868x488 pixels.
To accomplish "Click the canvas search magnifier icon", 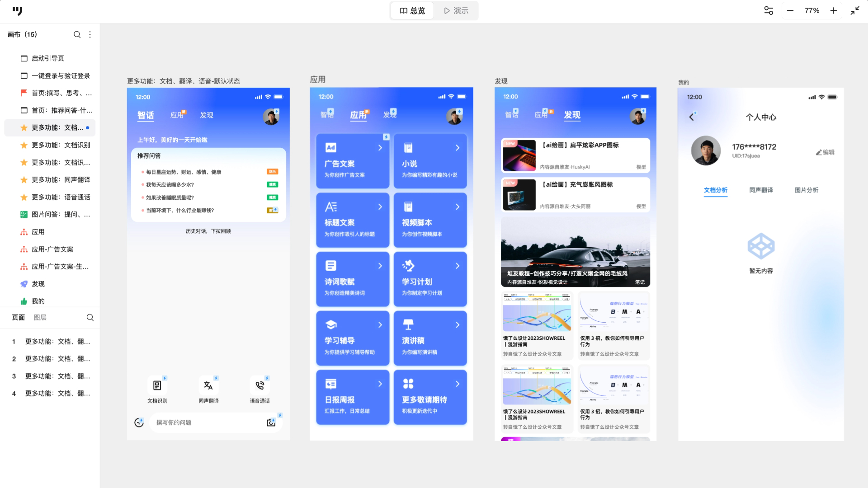I will pos(77,34).
